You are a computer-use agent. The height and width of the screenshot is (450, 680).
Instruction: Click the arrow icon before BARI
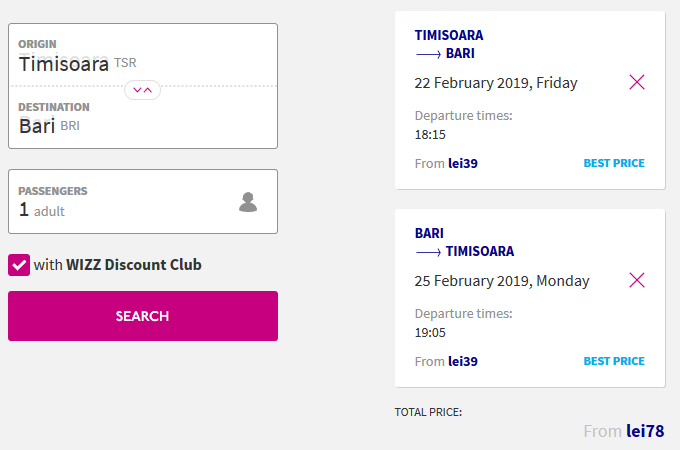point(428,54)
